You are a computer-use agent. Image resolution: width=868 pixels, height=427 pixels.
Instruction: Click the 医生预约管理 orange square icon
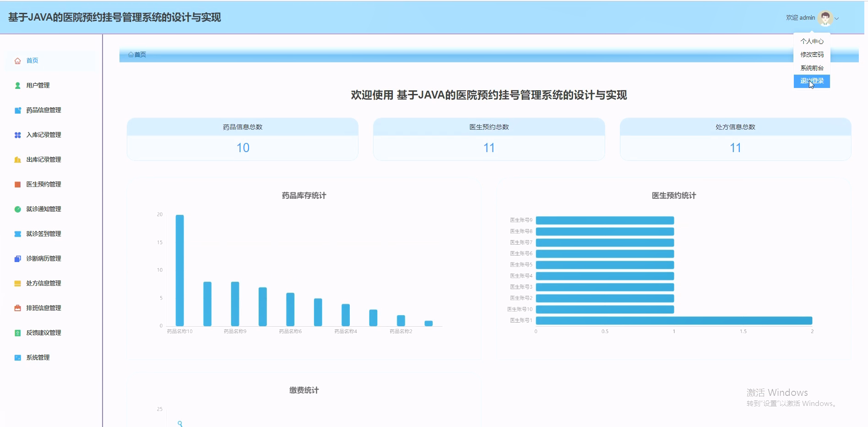[x=17, y=185]
